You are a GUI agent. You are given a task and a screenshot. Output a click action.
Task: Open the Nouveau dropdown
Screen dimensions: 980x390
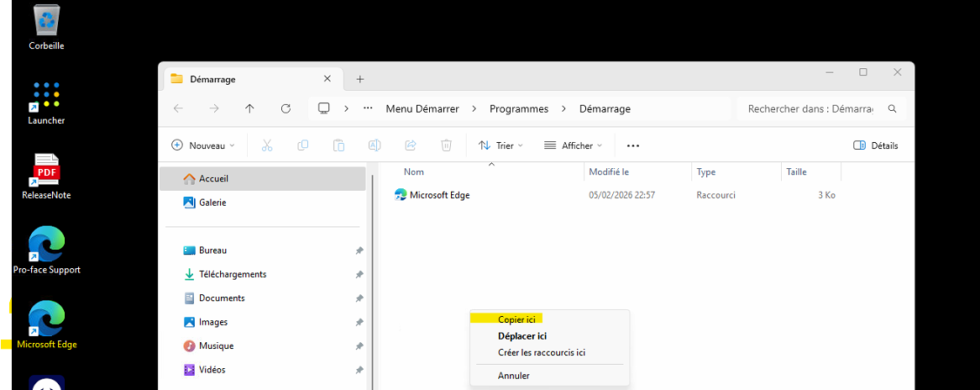pyautogui.click(x=203, y=145)
